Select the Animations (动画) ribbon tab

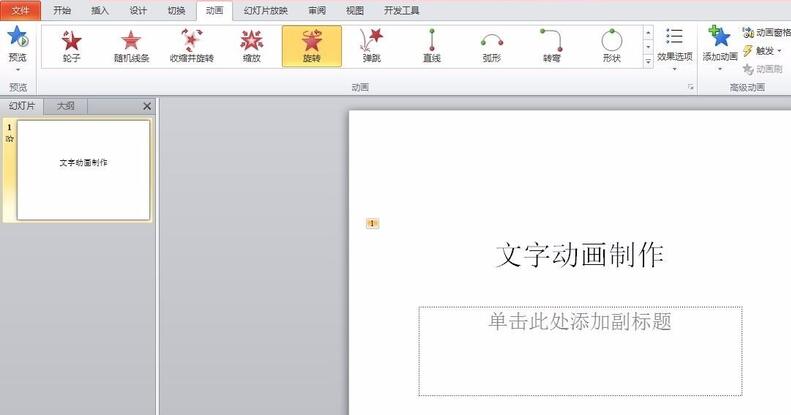click(x=214, y=11)
